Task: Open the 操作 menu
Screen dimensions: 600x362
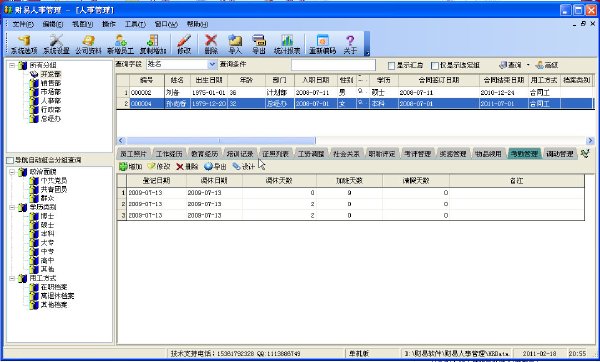Action: (x=109, y=24)
